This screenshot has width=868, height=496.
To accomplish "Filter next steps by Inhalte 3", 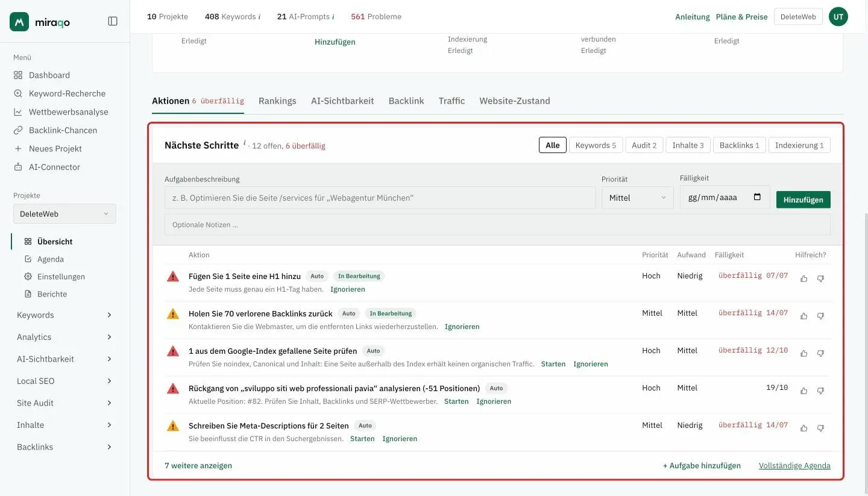I will [x=688, y=145].
